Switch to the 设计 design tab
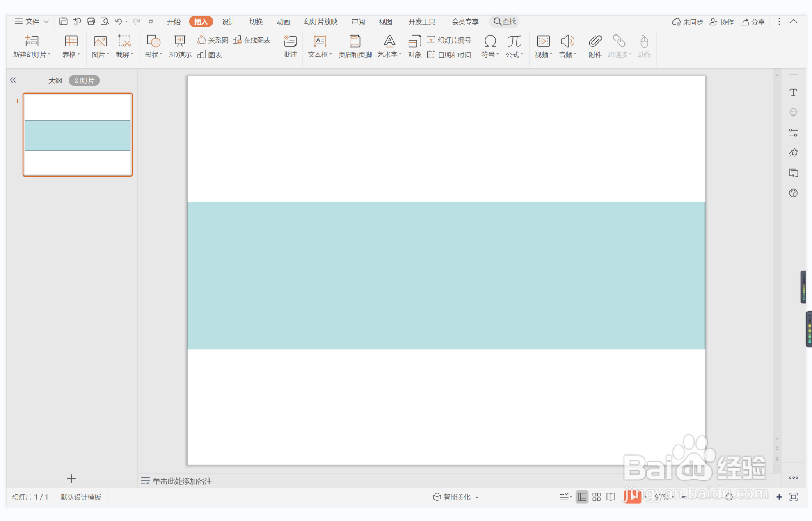 [228, 21]
